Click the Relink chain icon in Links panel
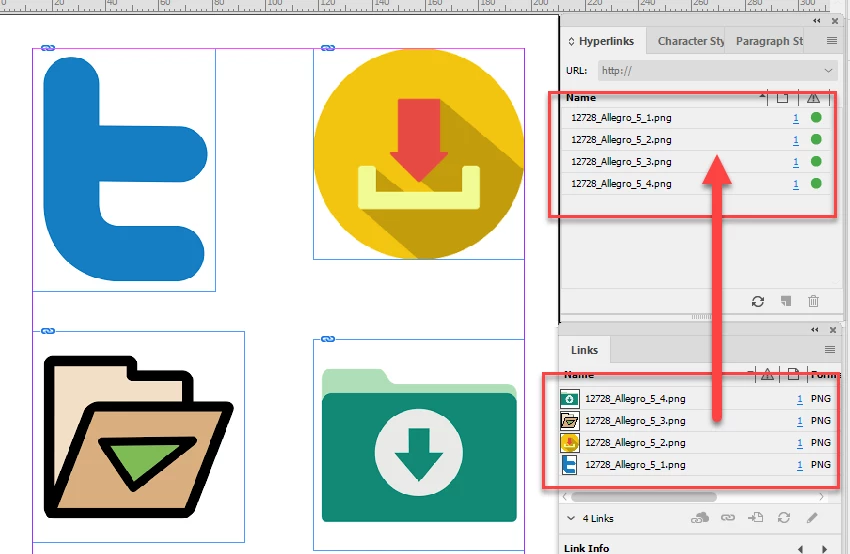 728,518
